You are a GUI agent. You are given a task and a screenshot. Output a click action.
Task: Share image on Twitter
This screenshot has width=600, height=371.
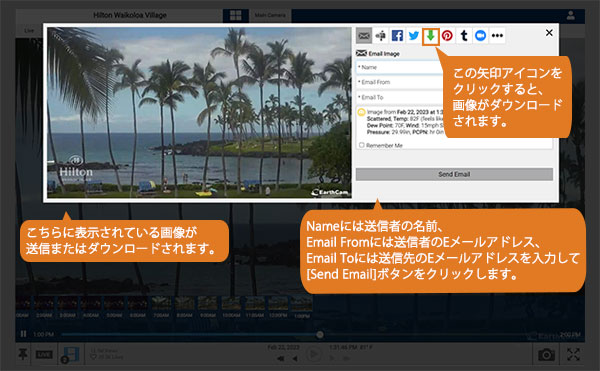(414, 36)
